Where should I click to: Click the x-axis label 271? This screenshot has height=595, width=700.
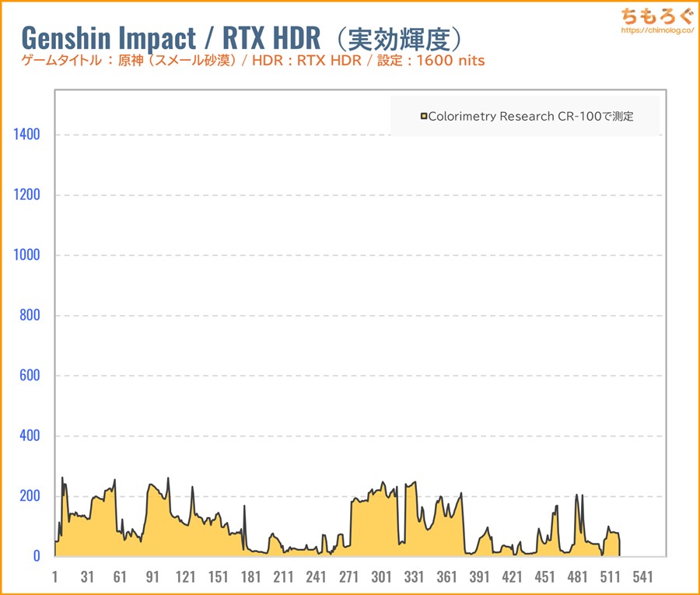coord(348,576)
